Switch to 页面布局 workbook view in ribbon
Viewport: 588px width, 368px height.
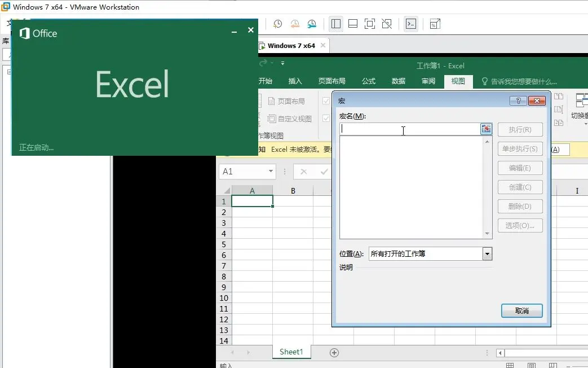click(x=286, y=101)
